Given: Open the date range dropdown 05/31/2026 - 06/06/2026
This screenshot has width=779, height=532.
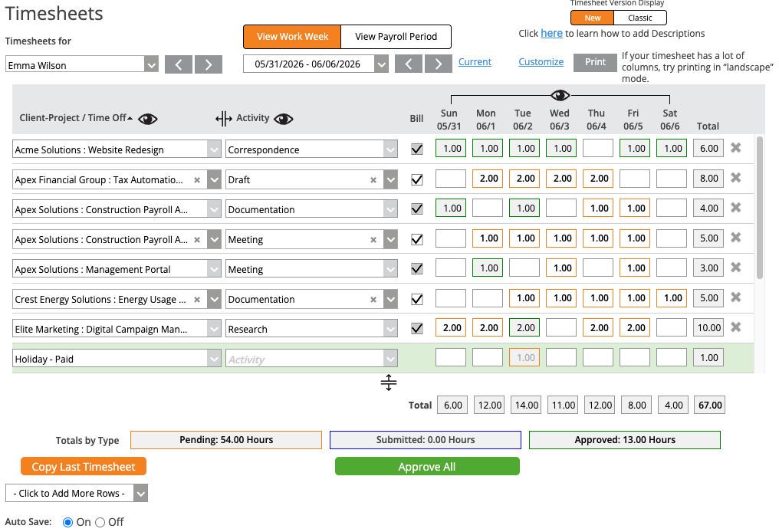Looking at the screenshot, I should [381, 64].
